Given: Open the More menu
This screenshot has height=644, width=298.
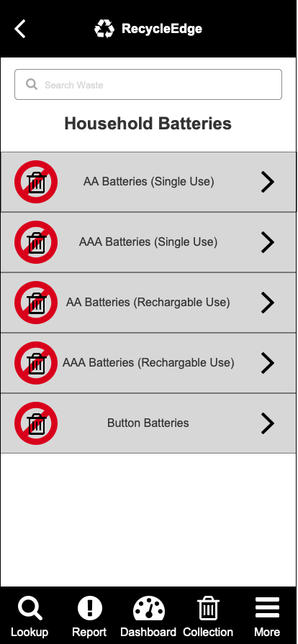Looking at the screenshot, I should click(267, 616).
